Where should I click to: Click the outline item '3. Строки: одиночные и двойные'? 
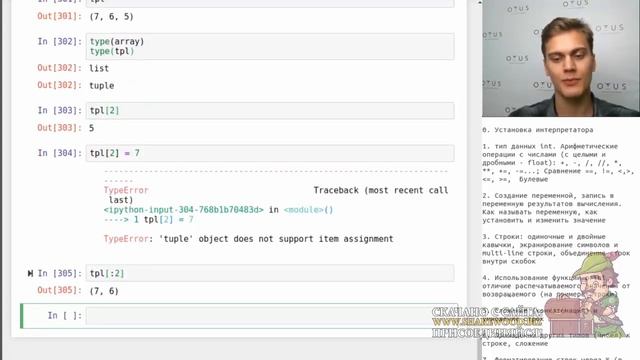556,249
